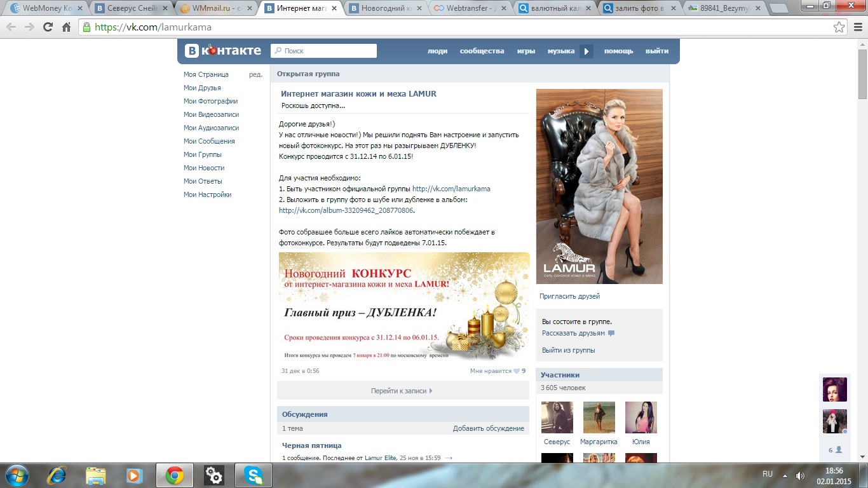Open File Explorer from taskbar
The image size is (868, 488).
[96, 475]
